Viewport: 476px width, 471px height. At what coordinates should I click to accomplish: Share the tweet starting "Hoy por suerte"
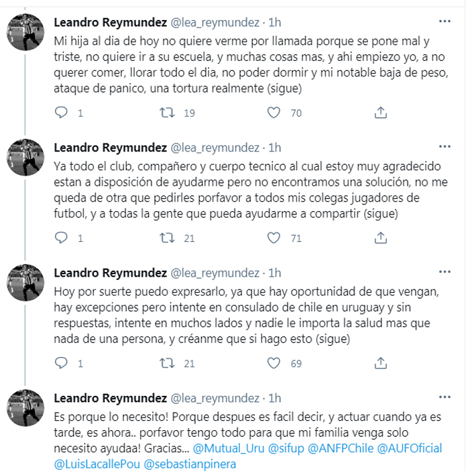pos(380,363)
